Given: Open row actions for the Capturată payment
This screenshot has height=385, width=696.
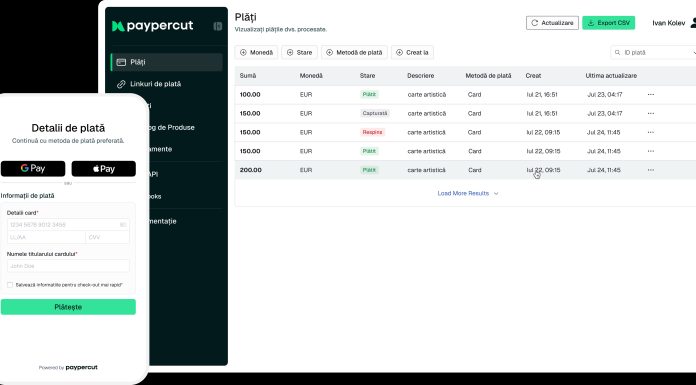Looking at the screenshot, I should (651, 113).
